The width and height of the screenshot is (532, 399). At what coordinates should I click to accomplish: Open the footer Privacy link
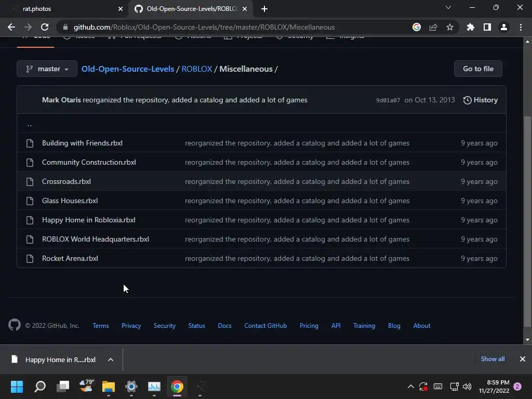pyautogui.click(x=131, y=326)
